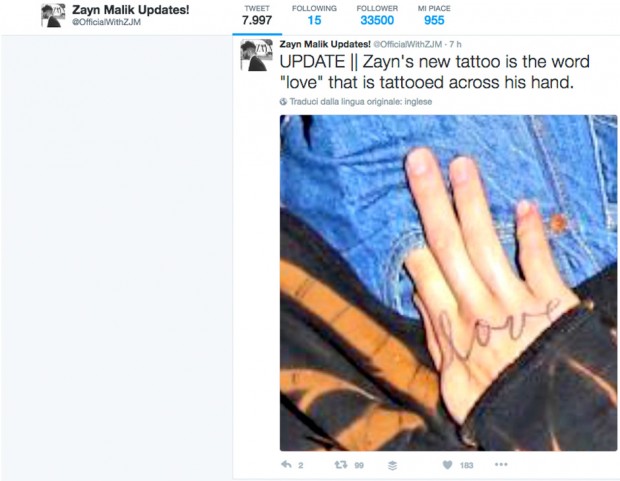Viewport: 620px width, 481px height.
Task: Click Traduci dalla lingua originale link
Action: [361, 102]
